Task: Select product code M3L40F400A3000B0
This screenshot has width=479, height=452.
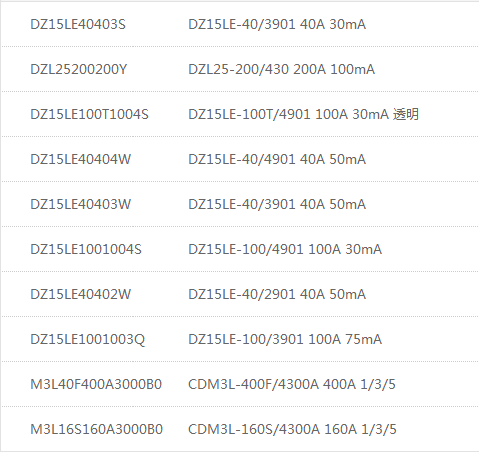Action: pos(96,384)
